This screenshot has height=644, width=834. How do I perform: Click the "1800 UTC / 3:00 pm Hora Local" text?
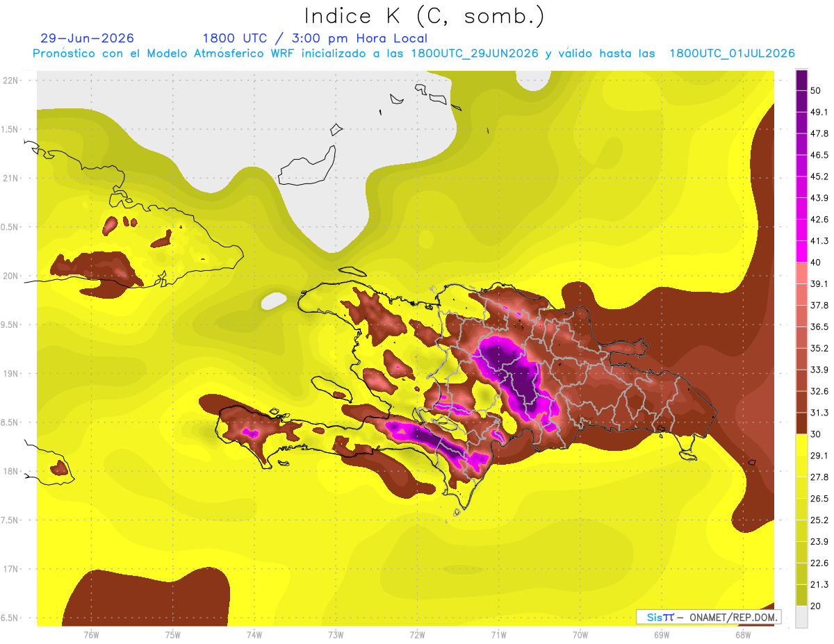pos(315,38)
